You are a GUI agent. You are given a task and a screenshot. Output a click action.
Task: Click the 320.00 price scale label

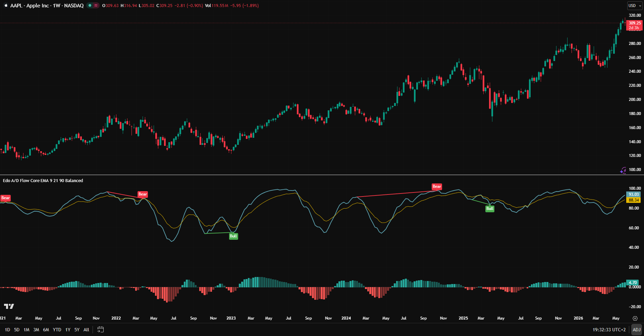[635, 15]
